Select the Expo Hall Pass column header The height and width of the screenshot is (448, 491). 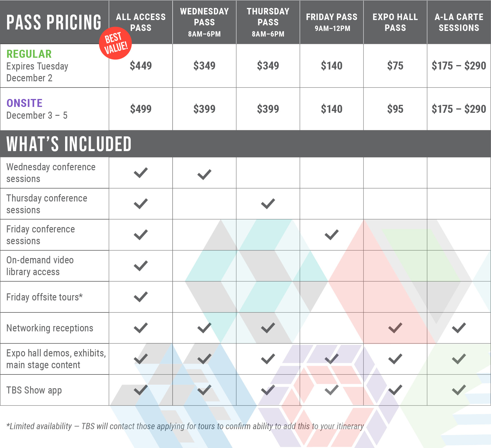click(395, 22)
